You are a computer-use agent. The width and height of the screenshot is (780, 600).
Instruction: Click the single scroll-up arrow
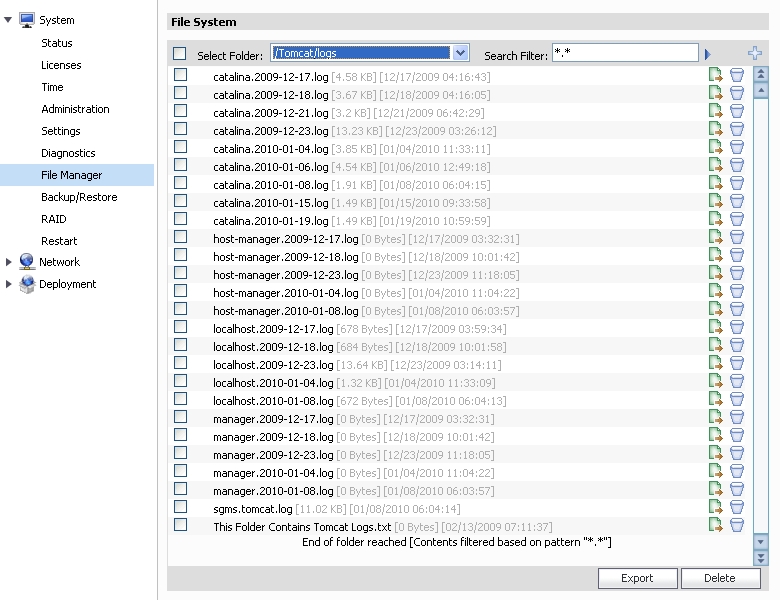click(x=761, y=91)
